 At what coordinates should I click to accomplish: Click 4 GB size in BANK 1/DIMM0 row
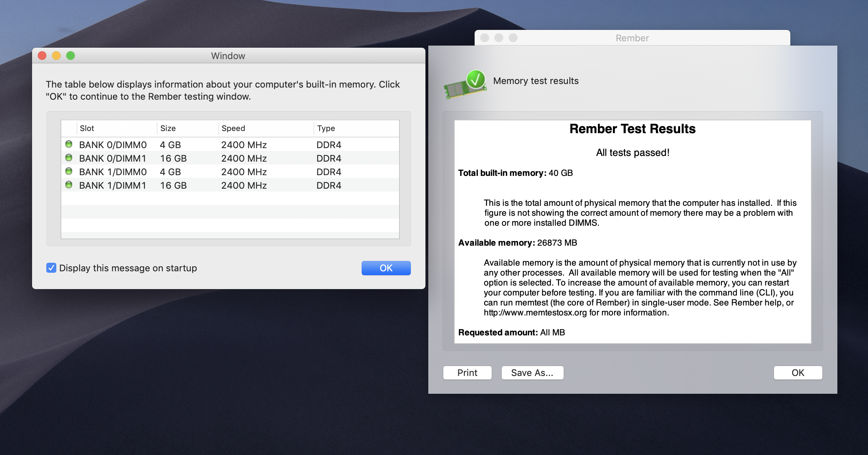(x=170, y=172)
